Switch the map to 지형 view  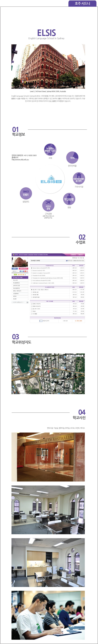coord(81,355)
